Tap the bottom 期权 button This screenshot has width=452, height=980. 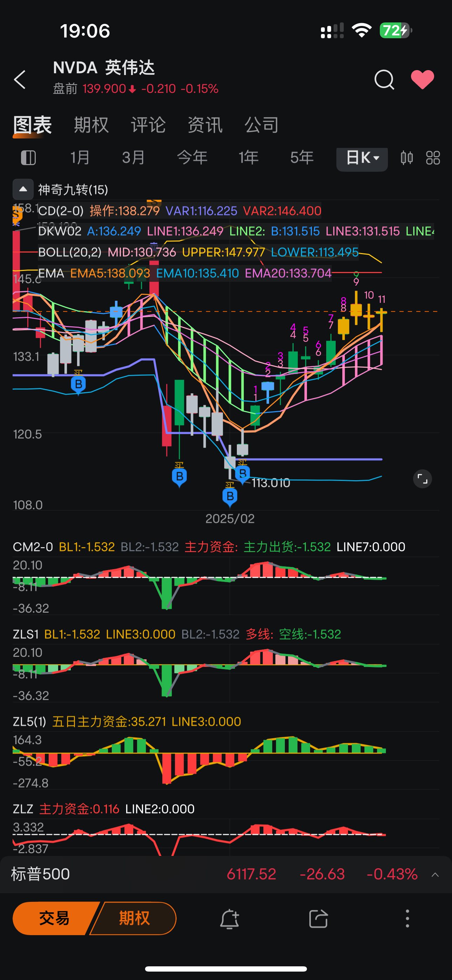tap(133, 918)
